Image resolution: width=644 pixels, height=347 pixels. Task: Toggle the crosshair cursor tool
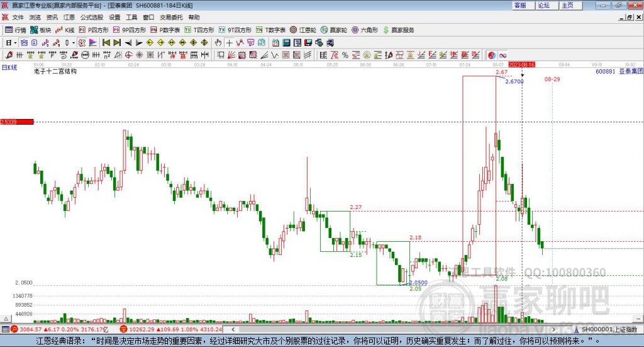coord(229,43)
